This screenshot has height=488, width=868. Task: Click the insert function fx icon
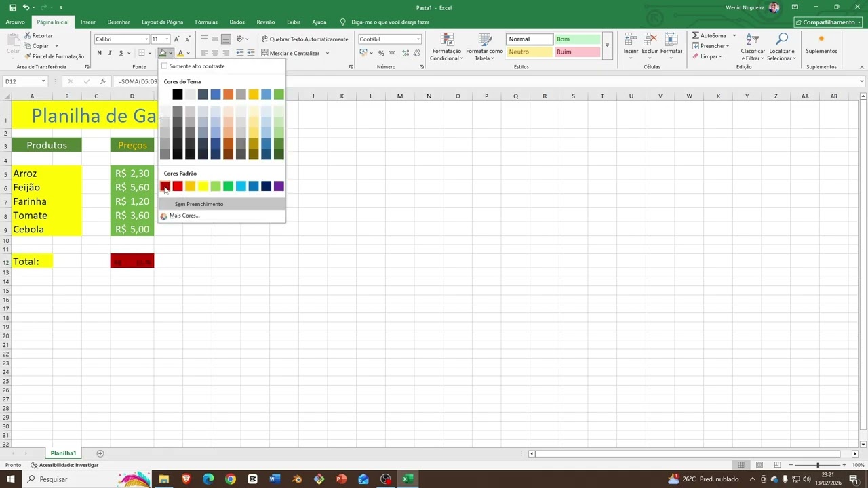(x=103, y=81)
